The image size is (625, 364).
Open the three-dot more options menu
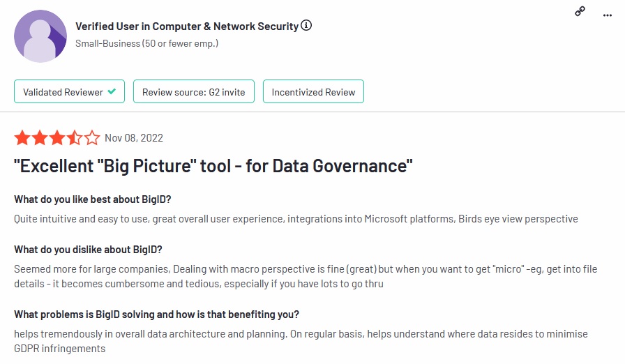click(x=607, y=14)
